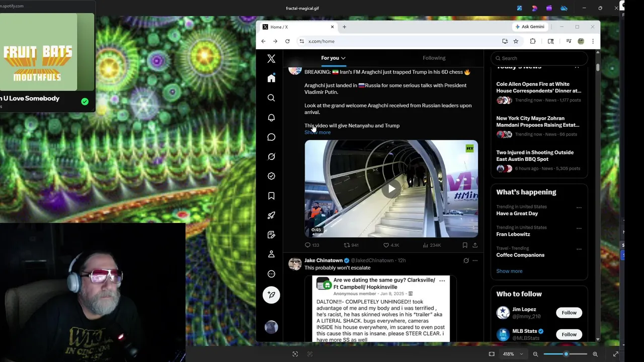Open options for Coffee Companions trend

point(579,249)
